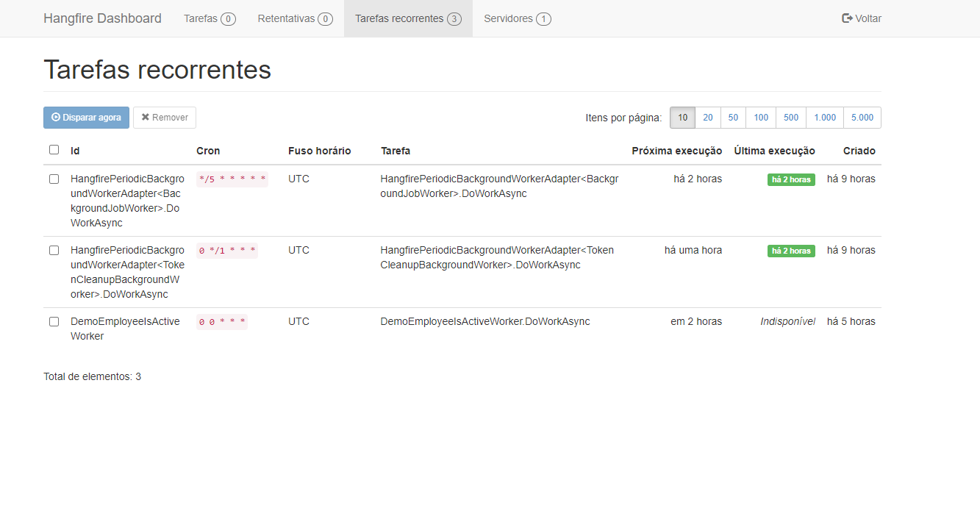Click the first row's green 'há 2 horas' badge
The image size is (980, 519).
791,179
